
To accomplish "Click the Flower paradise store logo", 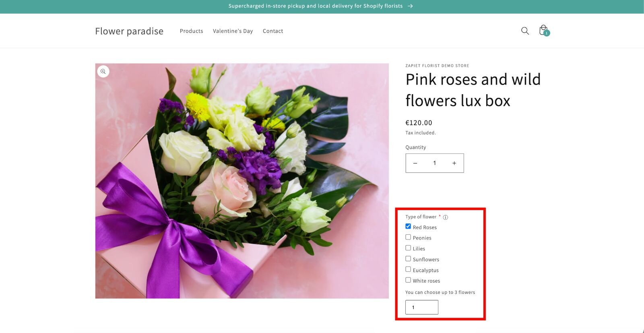I will 129,31.
